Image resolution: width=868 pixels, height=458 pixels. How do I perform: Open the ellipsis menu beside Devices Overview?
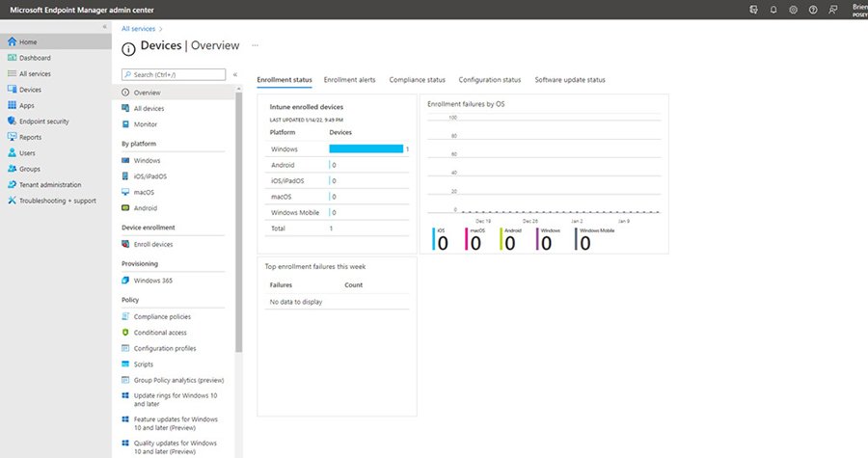(255, 45)
